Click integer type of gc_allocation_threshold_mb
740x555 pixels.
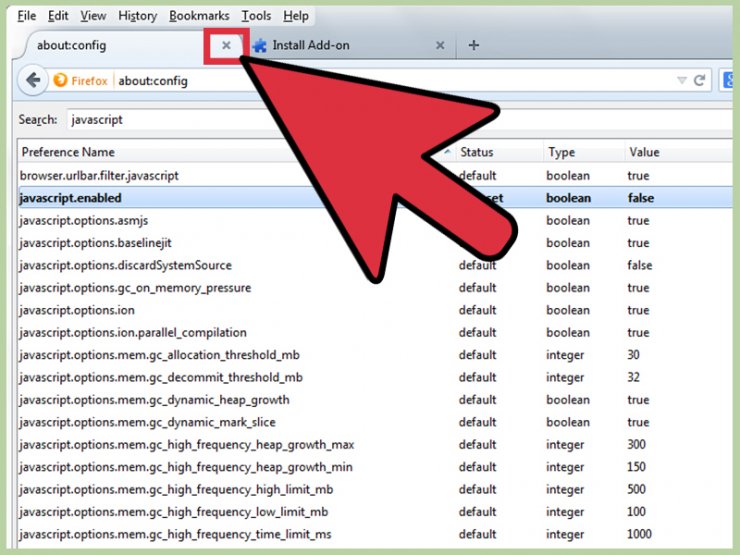click(x=565, y=355)
